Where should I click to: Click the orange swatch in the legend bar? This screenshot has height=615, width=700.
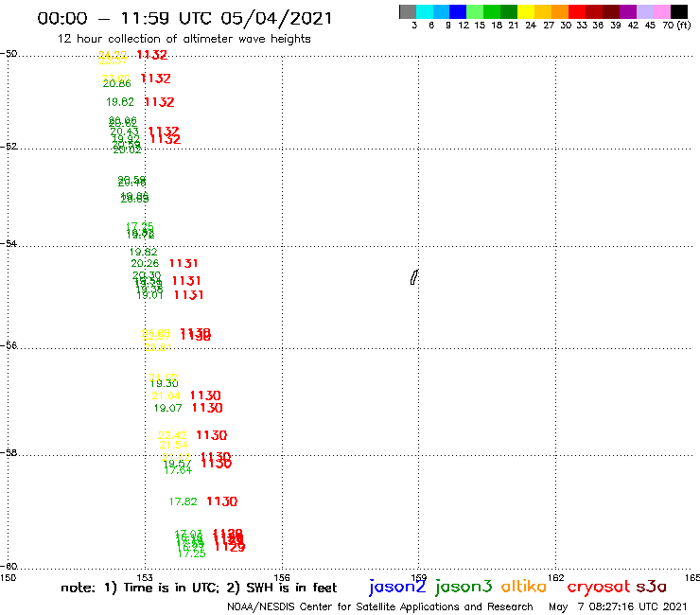pyautogui.click(x=560, y=11)
